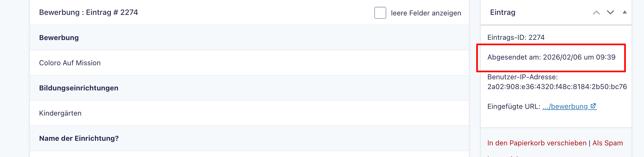The image size is (644, 157).
Task: Click the user IP address value
Action: pyautogui.click(x=557, y=87)
